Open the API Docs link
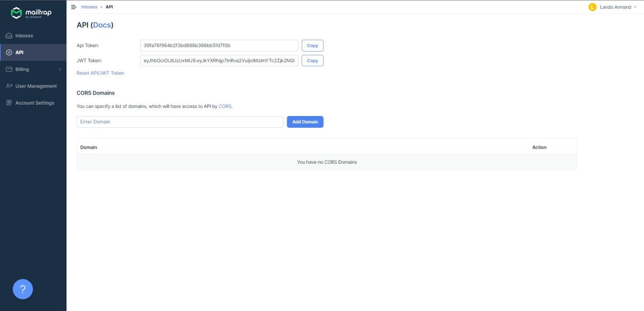This screenshot has width=644, height=311. pyautogui.click(x=101, y=24)
